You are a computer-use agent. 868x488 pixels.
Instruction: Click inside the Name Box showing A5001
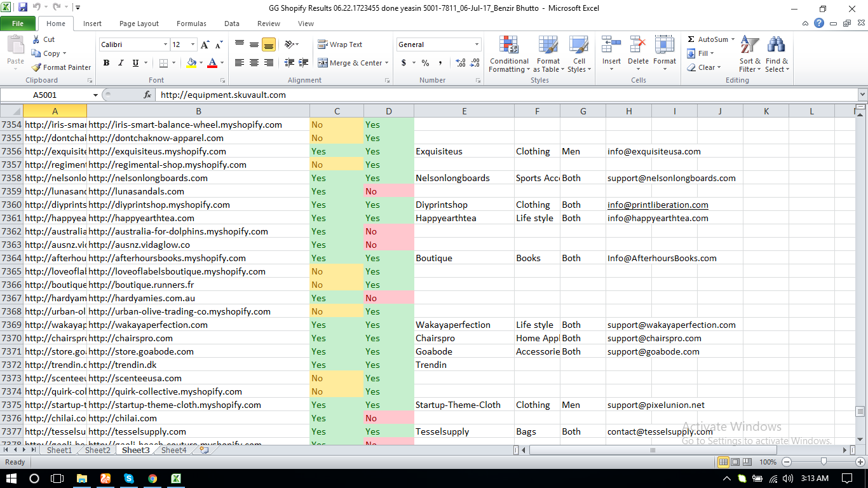pos(48,94)
